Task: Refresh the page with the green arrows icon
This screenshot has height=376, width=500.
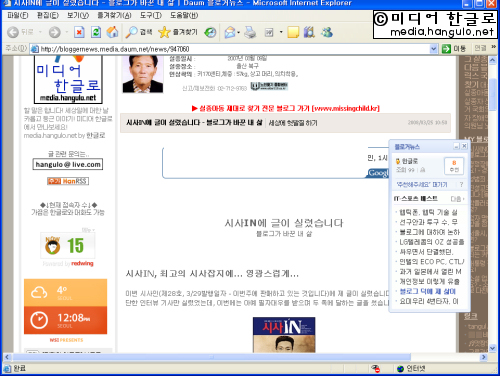Action: click(x=96, y=32)
